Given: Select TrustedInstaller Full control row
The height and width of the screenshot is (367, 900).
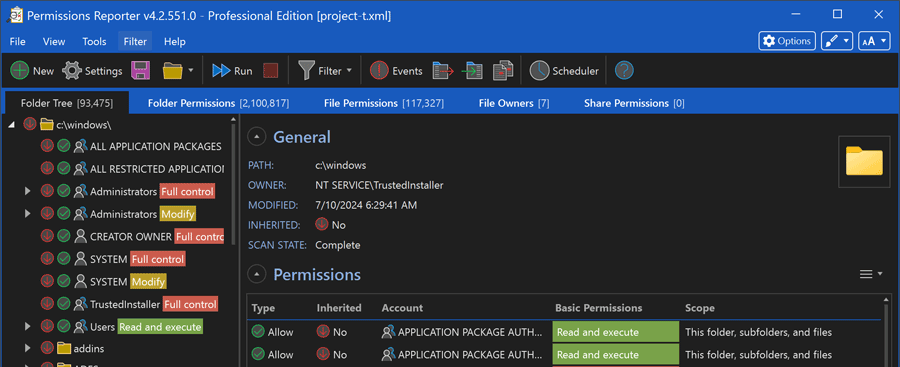Looking at the screenshot, I should 129,304.
